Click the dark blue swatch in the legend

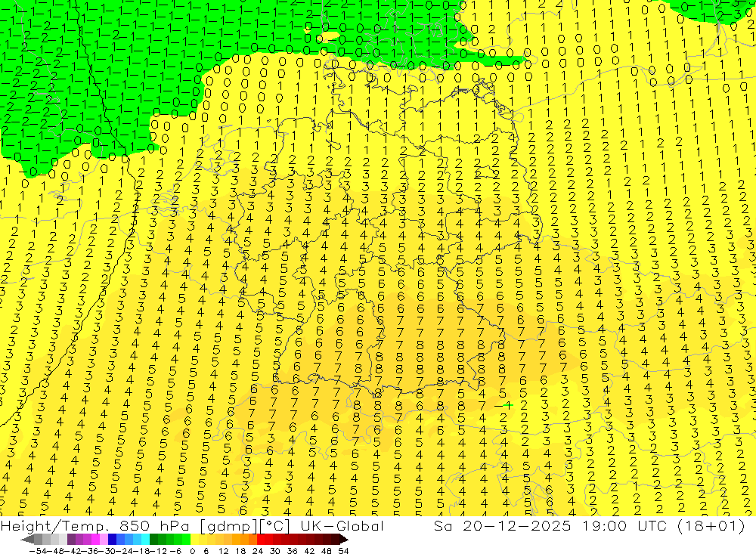(112, 540)
